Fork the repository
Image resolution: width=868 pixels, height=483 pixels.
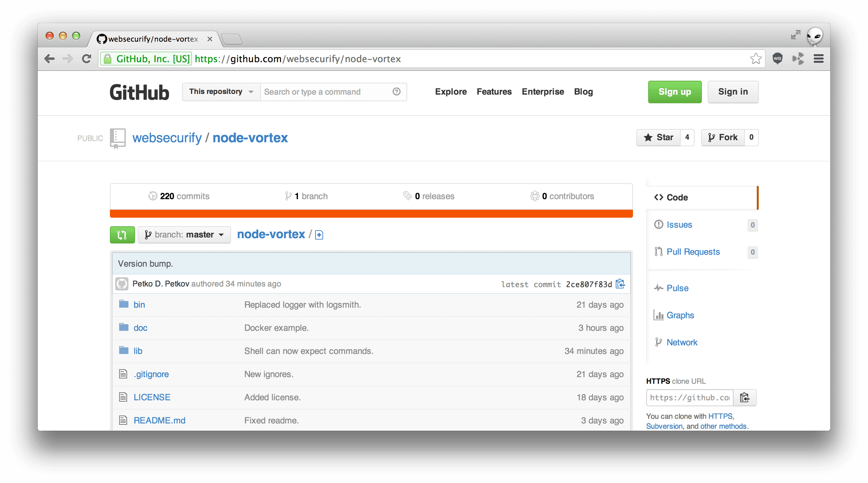coord(722,137)
